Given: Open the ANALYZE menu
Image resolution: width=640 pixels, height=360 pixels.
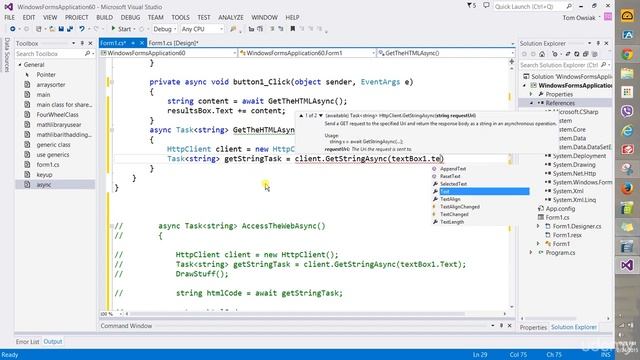Looking at the screenshot, I should pos(231,18).
